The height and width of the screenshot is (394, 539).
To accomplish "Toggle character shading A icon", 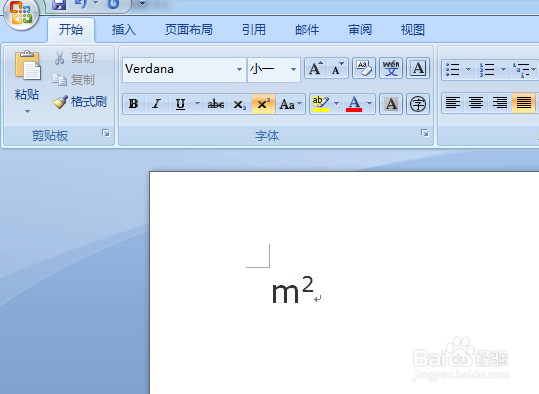I will 391,104.
